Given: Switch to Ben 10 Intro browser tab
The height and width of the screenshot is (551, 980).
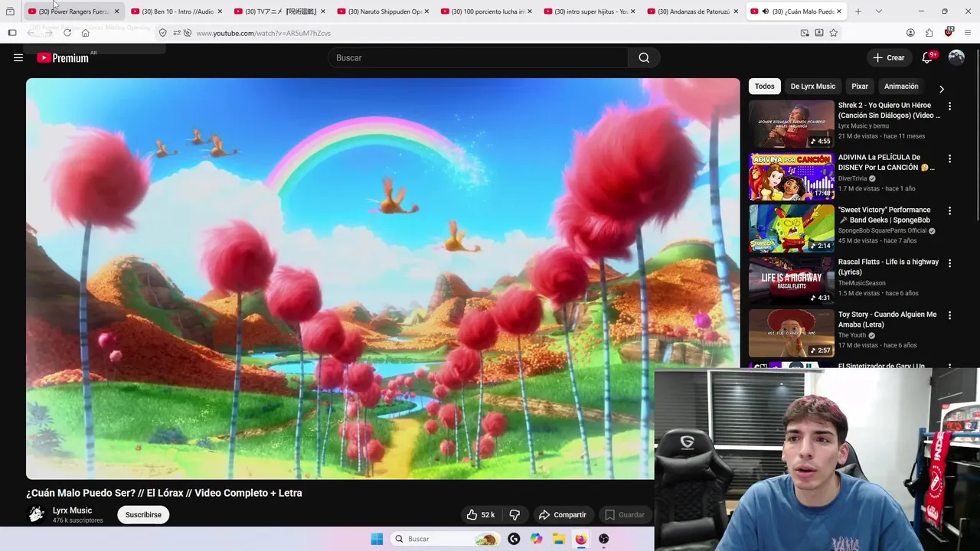Looking at the screenshot, I should (x=177, y=11).
